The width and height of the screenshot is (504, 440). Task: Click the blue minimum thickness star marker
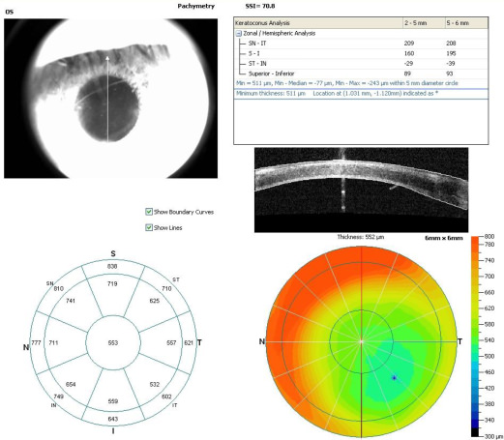(394, 377)
